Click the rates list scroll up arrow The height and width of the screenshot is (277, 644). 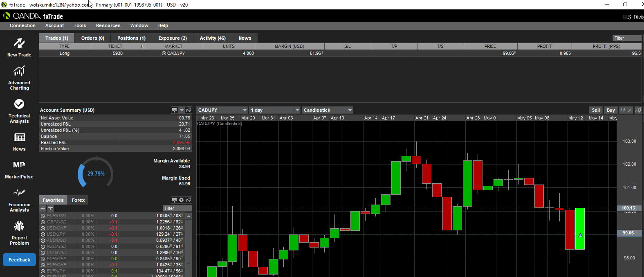[x=189, y=216]
